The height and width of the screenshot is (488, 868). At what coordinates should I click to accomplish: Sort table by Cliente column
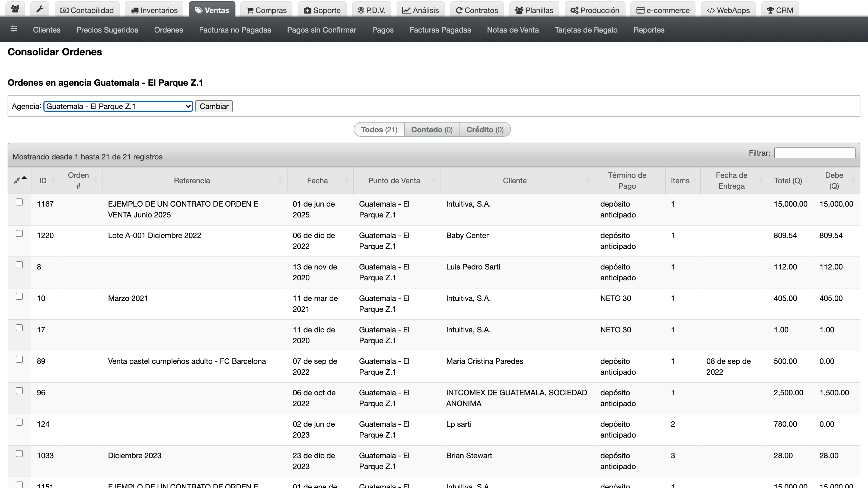pos(518,180)
